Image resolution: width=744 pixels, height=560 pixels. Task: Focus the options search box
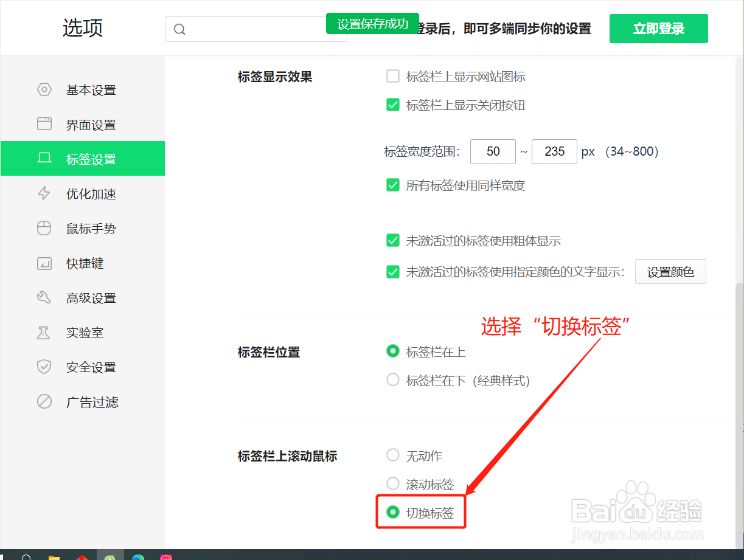[256, 29]
